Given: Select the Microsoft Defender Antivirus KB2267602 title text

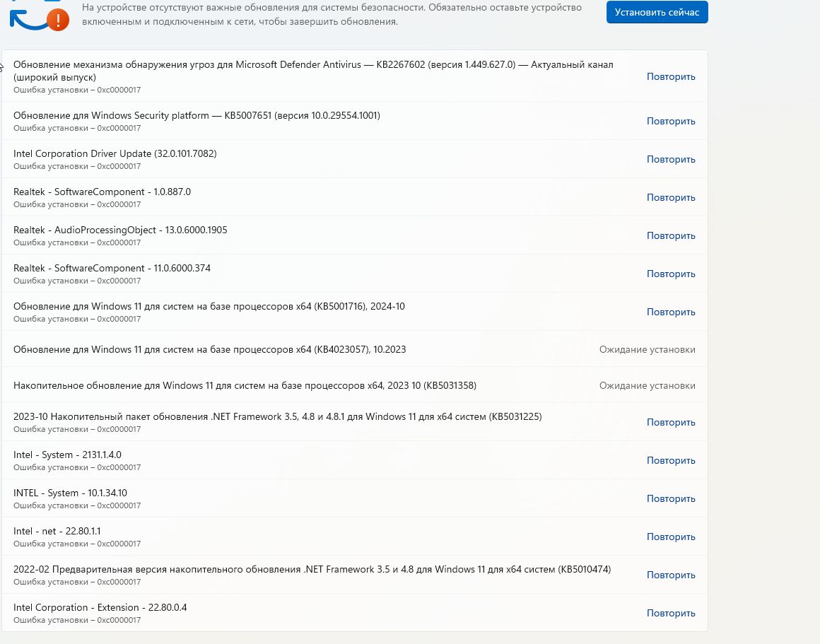Looking at the screenshot, I should point(313,71).
